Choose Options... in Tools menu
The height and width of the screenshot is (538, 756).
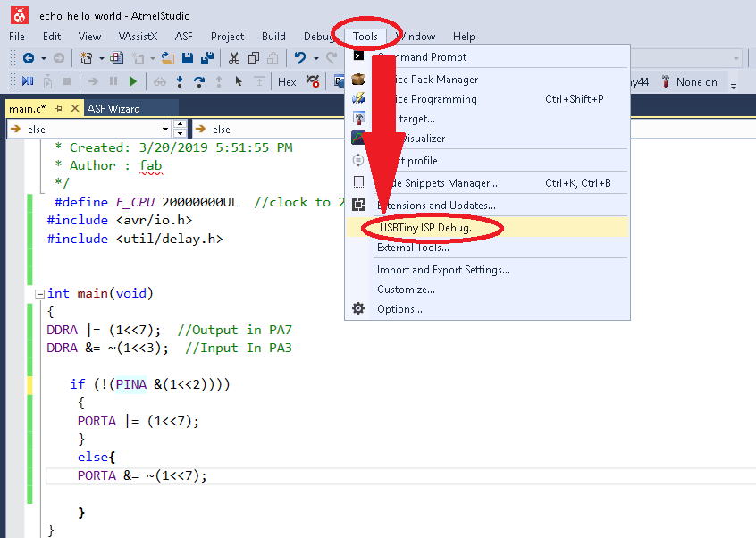[x=487, y=309]
